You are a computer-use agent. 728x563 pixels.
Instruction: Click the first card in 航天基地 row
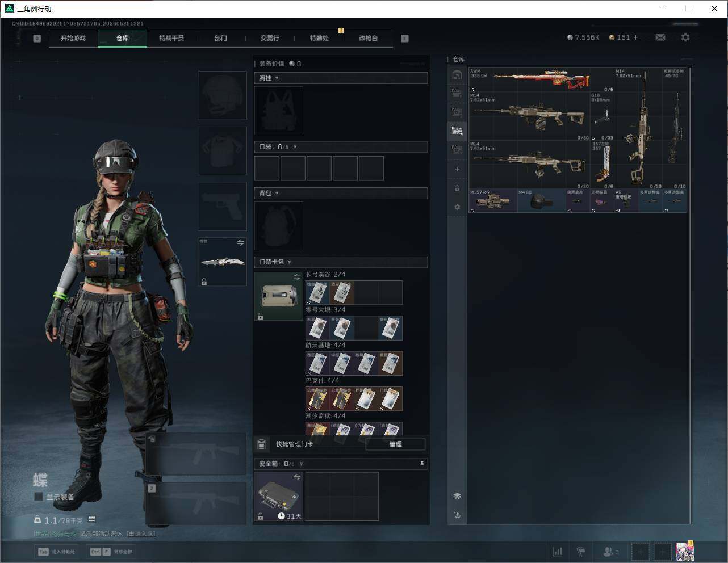(x=317, y=363)
